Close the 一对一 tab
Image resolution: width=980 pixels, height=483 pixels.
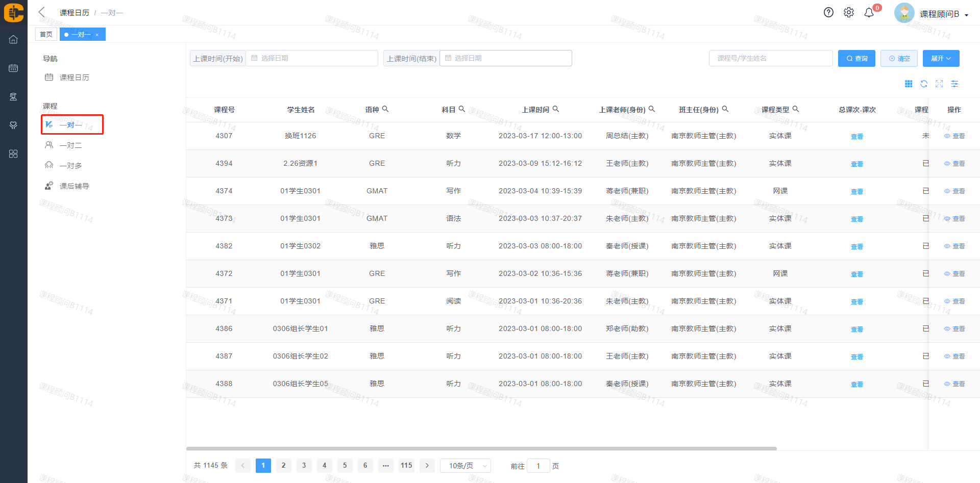(x=97, y=35)
